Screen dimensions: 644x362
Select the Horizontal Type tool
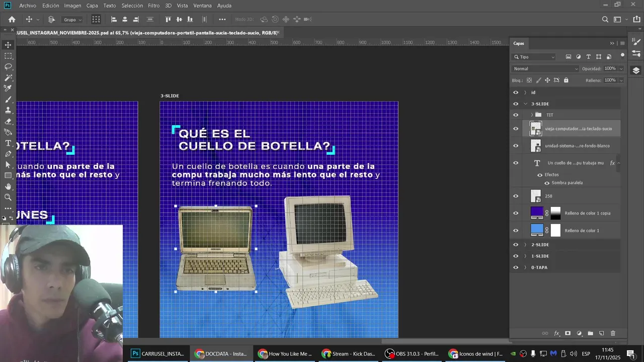point(8,143)
